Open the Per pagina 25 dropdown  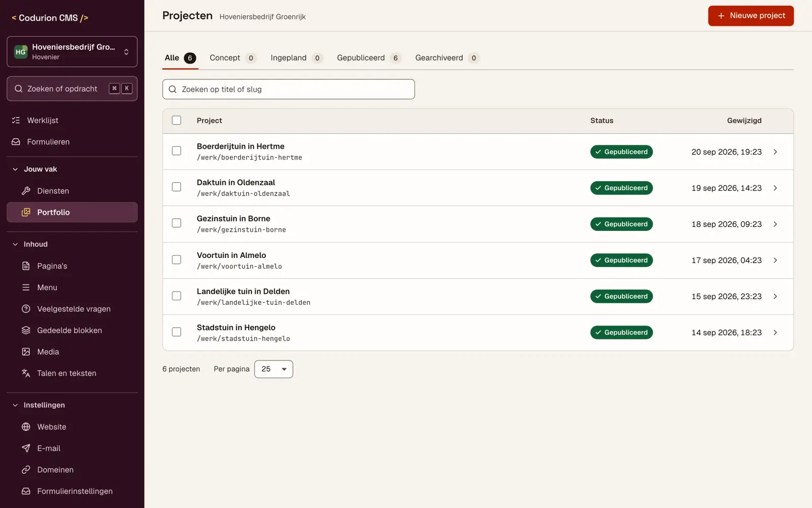coord(274,369)
